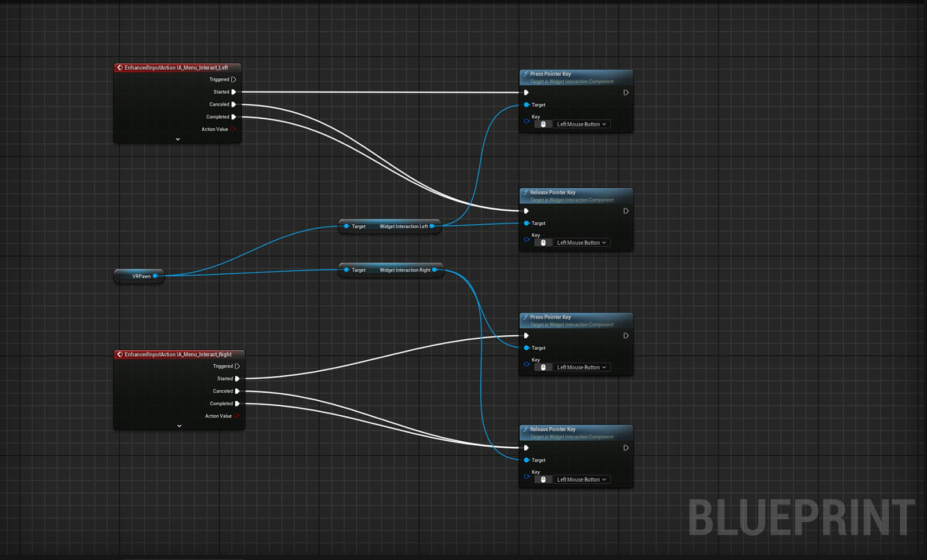
Task: Expand the IA_Menu_Interact_Left node's advanced pins chevron
Action: tap(178, 139)
